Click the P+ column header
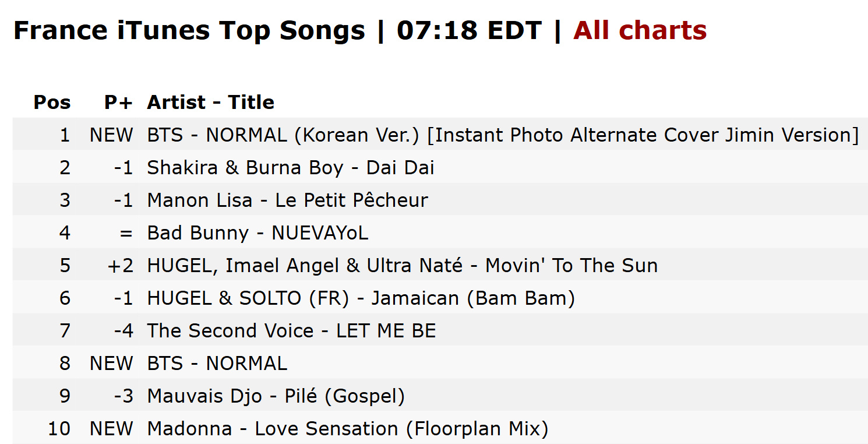Screen dimensions: 868x444 tap(119, 103)
